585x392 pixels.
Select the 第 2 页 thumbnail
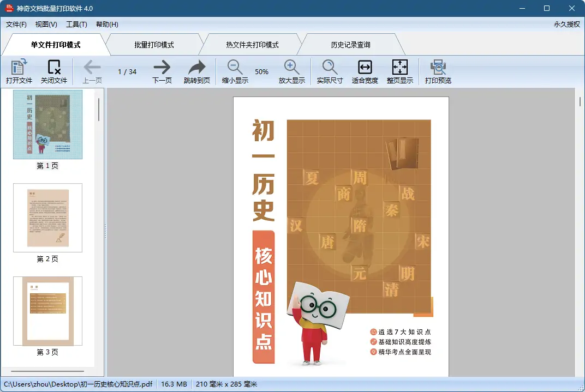[x=47, y=218]
